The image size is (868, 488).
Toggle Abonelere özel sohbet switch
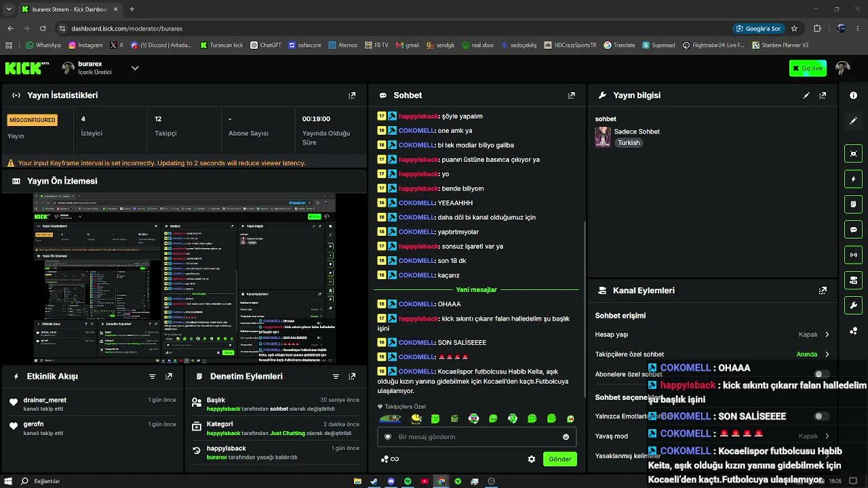822,374
